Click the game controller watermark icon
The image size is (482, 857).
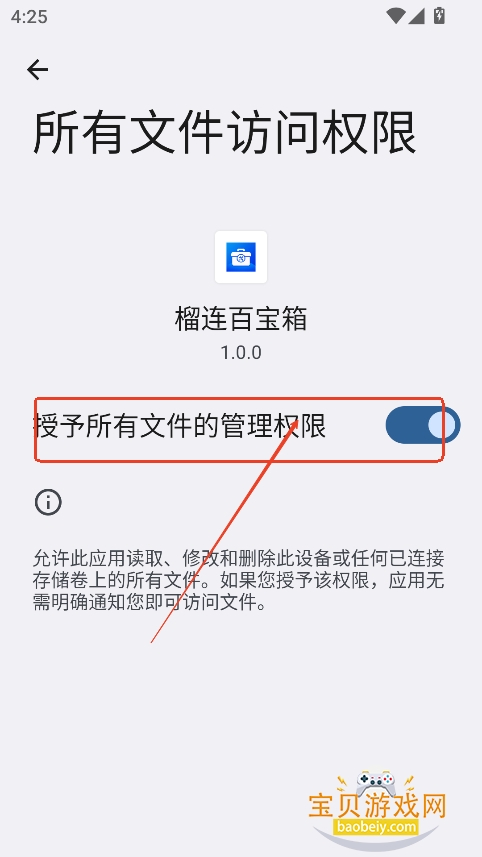tap(376, 784)
